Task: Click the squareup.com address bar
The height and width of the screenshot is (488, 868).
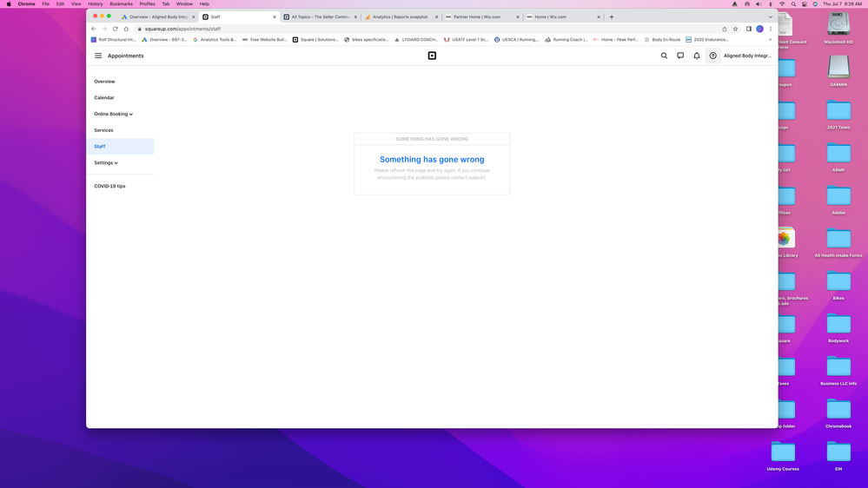Action: (427, 29)
